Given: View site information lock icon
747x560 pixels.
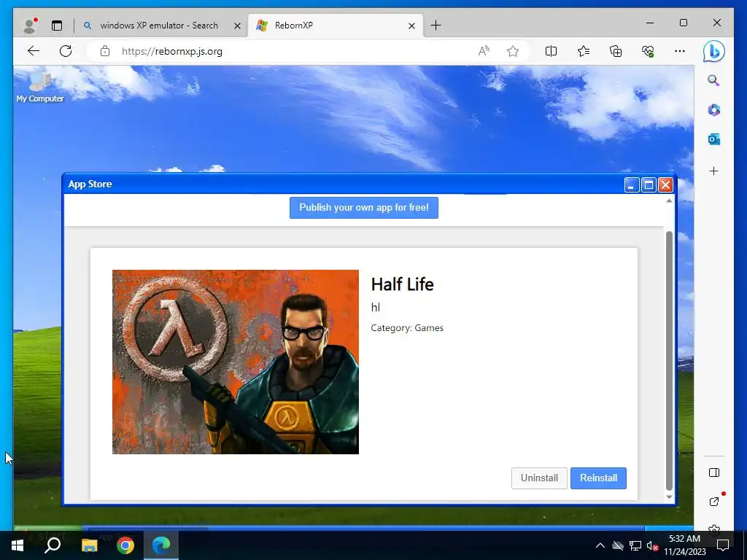Looking at the screenshot, I should [x=105, y=51].
